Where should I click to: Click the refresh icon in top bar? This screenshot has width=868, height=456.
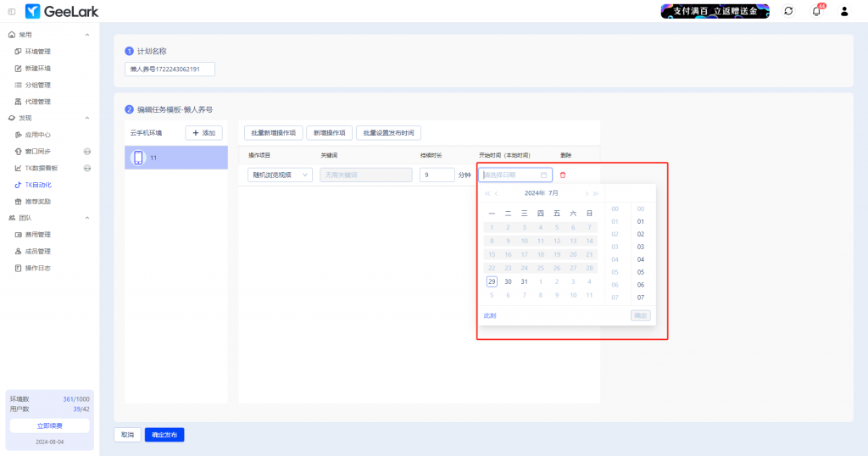[x=788, y=11]
